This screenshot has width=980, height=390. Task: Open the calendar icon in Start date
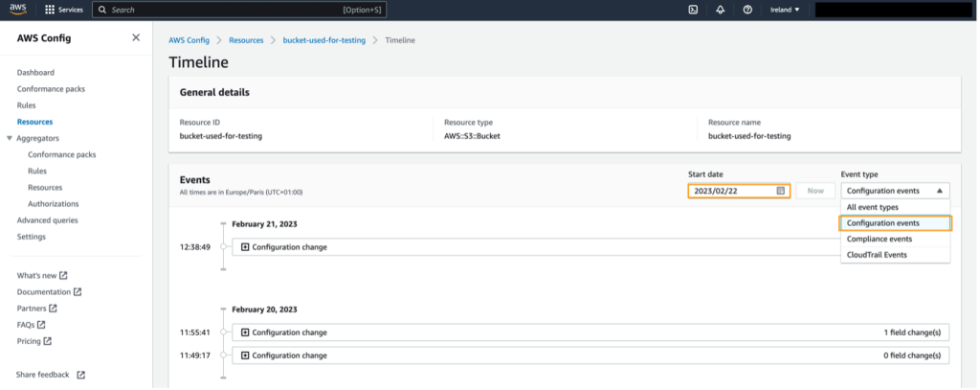(x=781, y=191)
